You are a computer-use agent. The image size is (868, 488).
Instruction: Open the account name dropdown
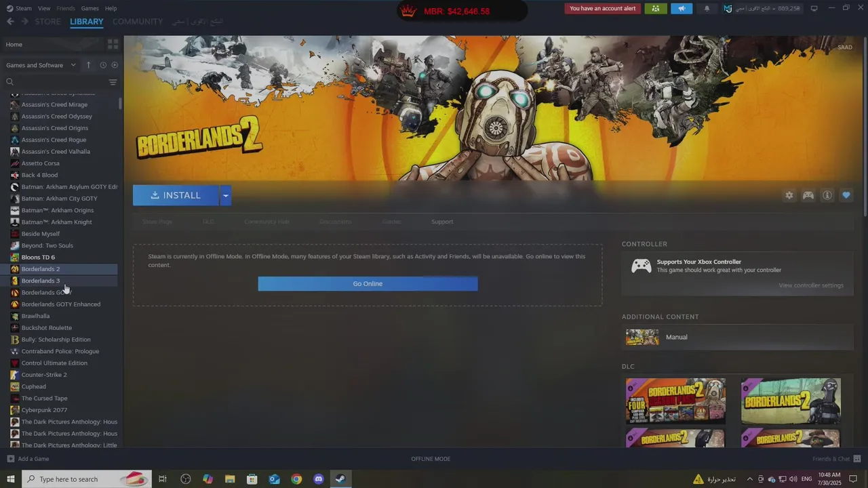coord(762,9)
